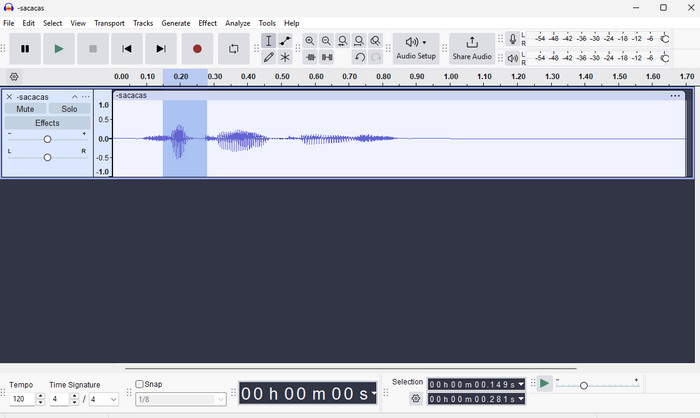Start recording with the red Record button
This screenshot has width=700, height=418.
(197, 49)
